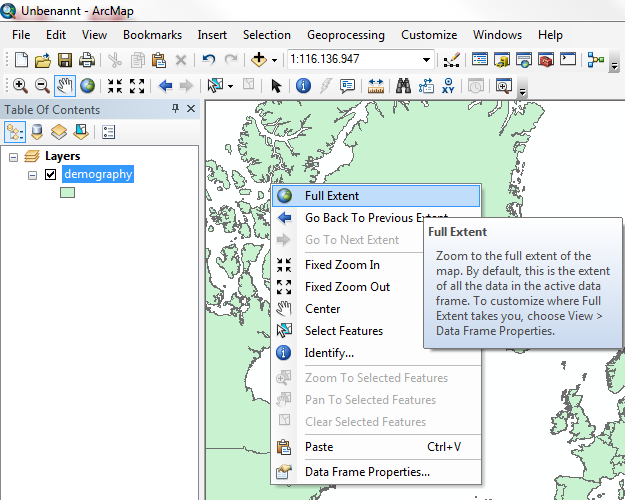Click the Fixed Zoom Out toolbar icon
This screenshot has width=625, height=500.
[137, 86]
